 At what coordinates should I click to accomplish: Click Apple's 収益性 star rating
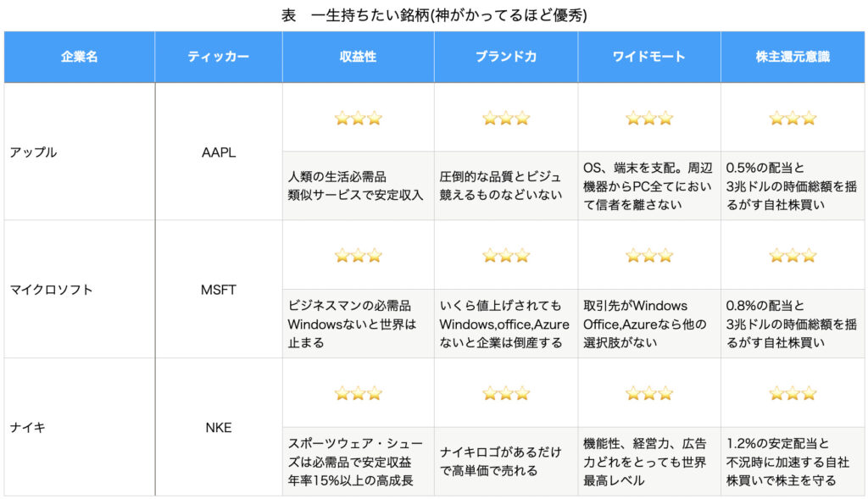(x=359, y=118)
